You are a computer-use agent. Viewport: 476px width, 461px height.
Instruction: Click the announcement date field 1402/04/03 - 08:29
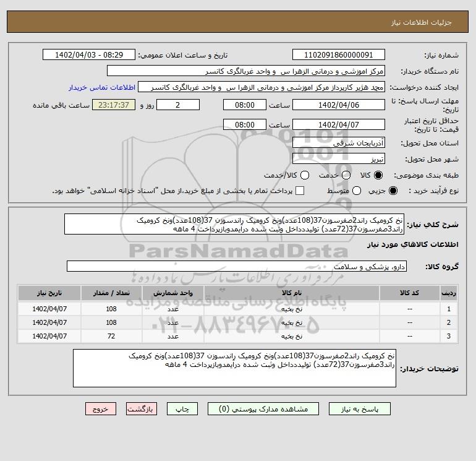click(89, 54)
